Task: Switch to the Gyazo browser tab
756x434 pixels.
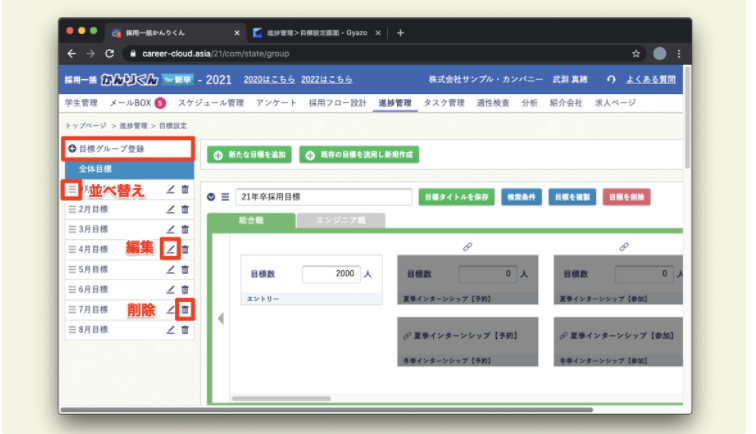Action: (316, 33)
